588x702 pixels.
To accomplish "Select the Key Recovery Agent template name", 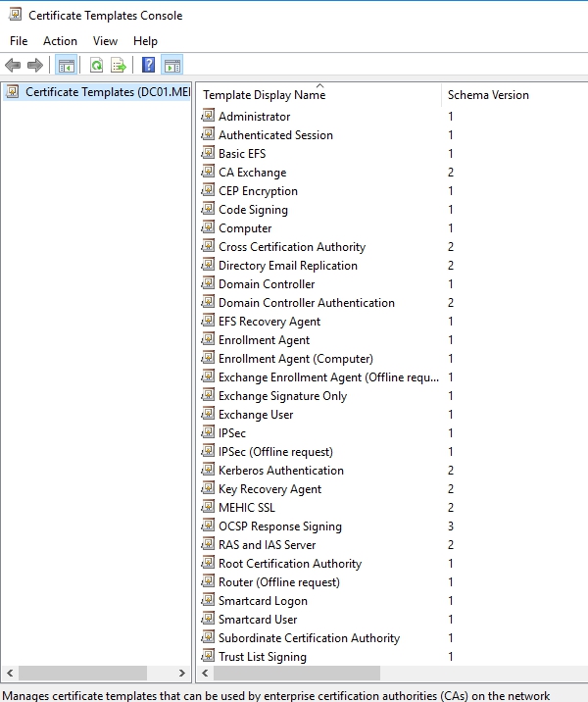I will pyautogui.click(x=269, y=489).
